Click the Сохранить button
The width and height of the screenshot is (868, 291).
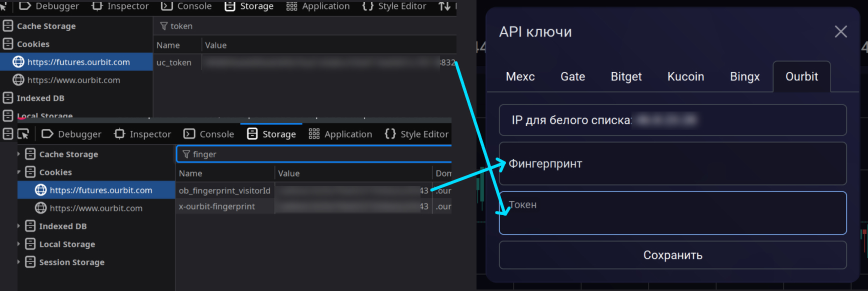point(672,255)
